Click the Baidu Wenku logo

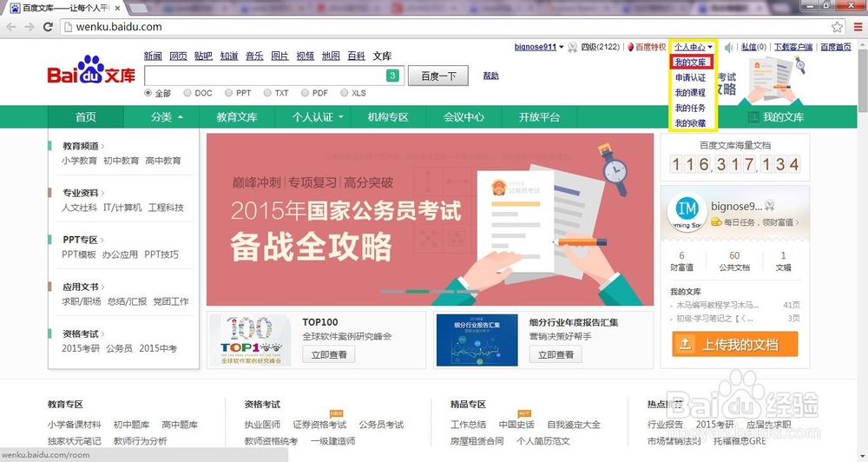tap(91, 69)
